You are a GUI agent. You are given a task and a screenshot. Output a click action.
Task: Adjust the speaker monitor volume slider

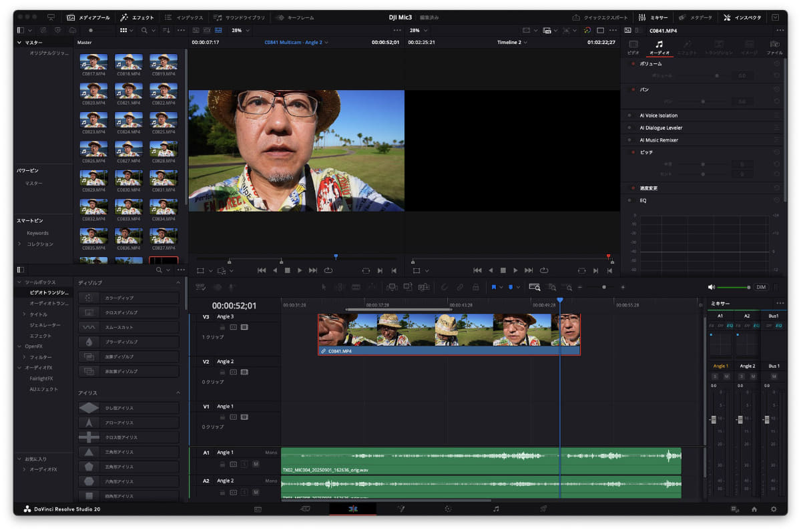[x=733, y=287]
